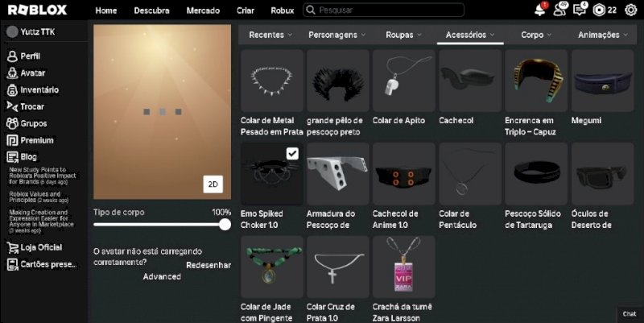Select Pescoço Sólido de Tartaruga item
The height and width of the screenshot is (323, 644).
[536, 174]
